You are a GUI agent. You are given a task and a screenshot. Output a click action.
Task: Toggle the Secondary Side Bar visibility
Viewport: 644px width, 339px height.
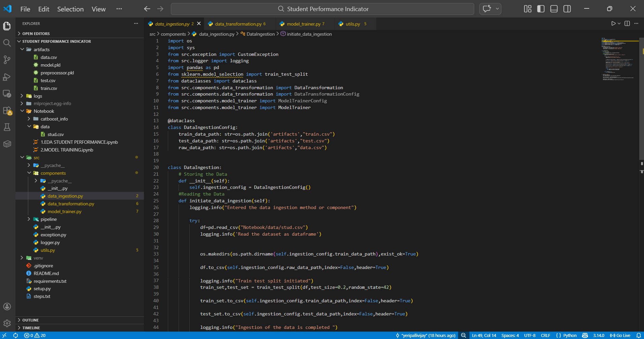567,9
